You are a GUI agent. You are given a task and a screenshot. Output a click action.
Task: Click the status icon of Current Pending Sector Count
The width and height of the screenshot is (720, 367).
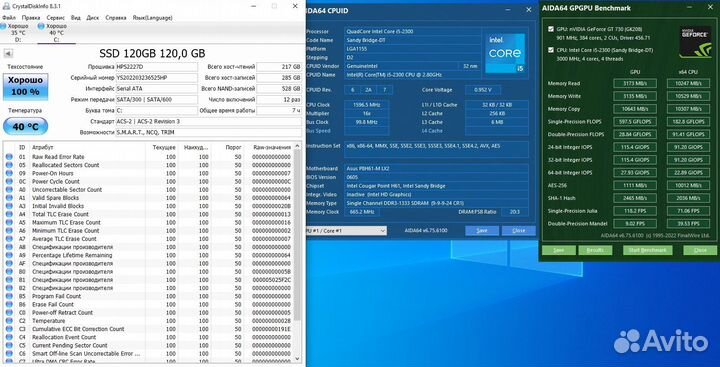9,345
